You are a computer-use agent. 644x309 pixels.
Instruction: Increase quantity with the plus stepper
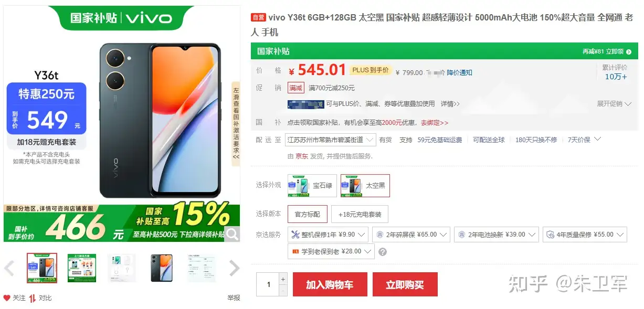tap(283, 279)
